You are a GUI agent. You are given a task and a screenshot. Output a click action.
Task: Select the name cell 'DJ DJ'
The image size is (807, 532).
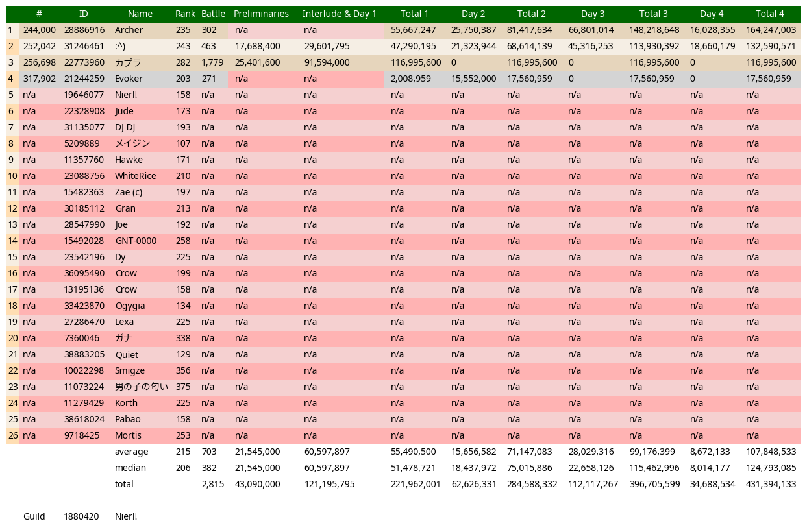click(125, 127)
